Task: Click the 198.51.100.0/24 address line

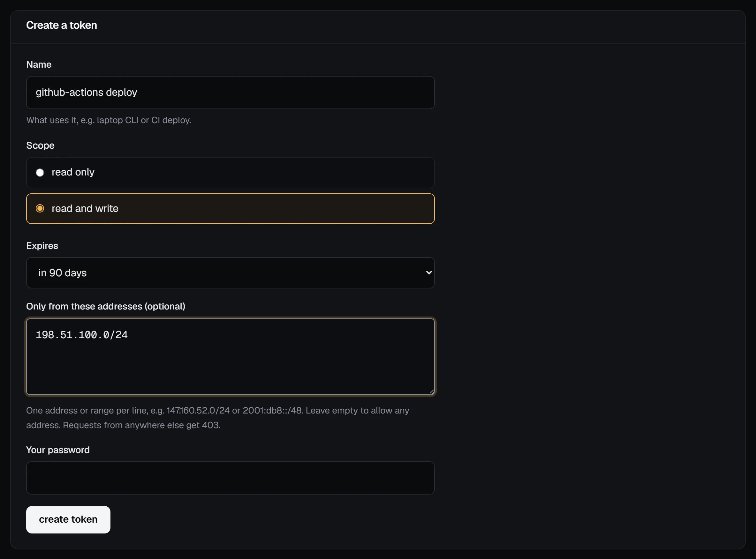Action: click(82, 335)
